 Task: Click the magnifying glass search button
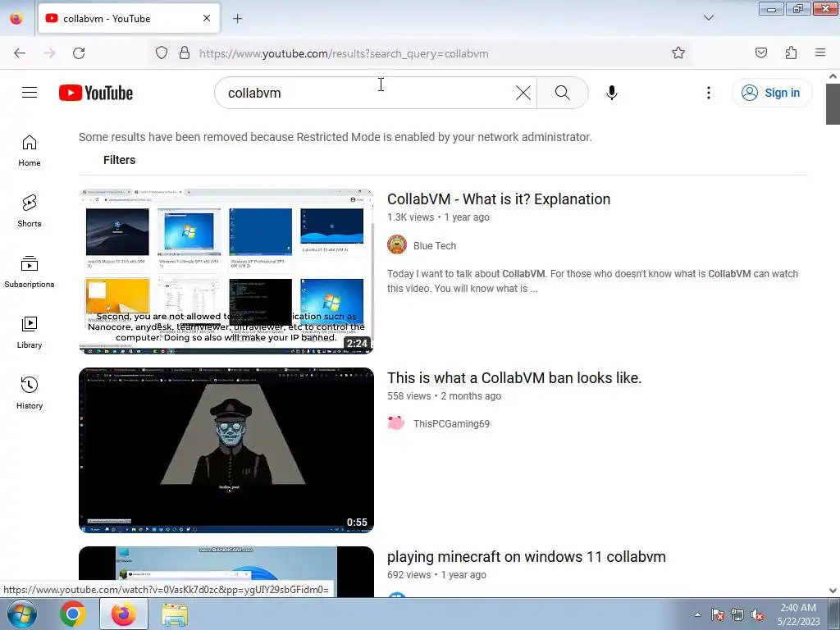[x=563, y=93]
